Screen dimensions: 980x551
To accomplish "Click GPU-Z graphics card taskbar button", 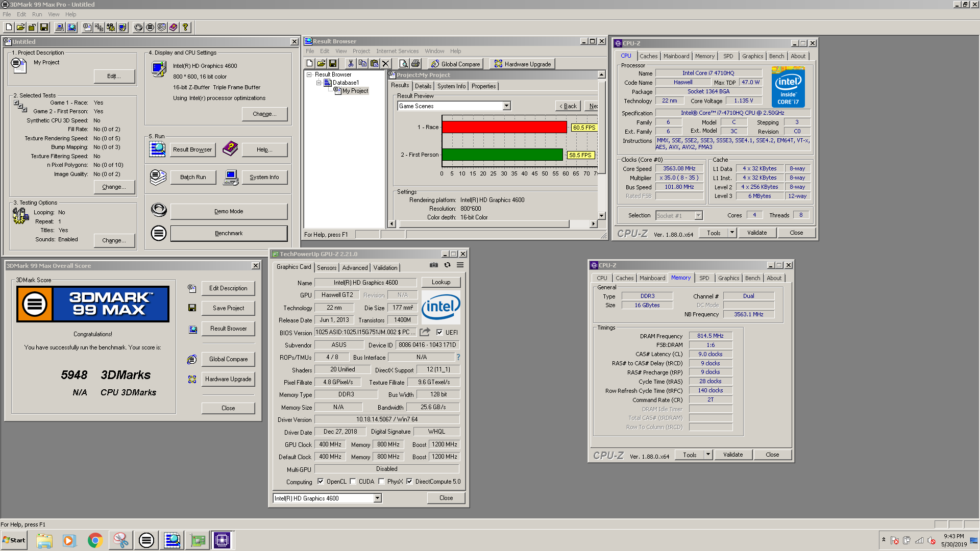I will [x=197, y=540].
